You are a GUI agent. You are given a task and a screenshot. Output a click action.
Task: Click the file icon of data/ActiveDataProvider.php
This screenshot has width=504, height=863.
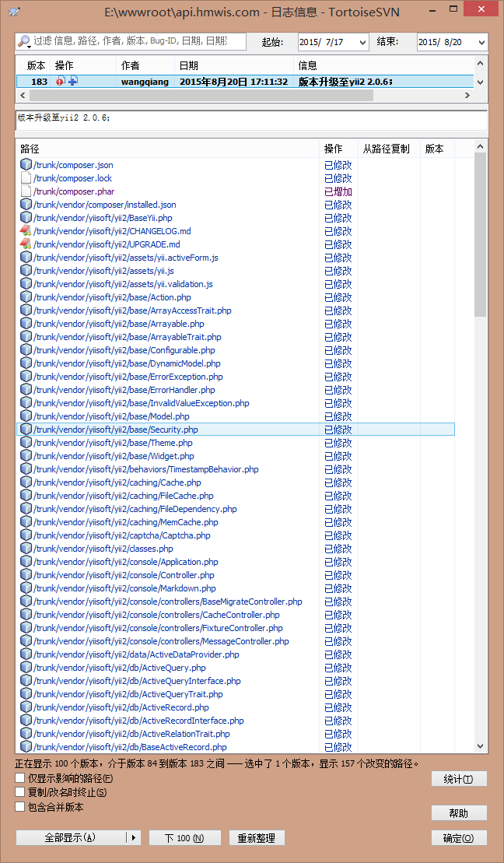click(x=26, y=654)
